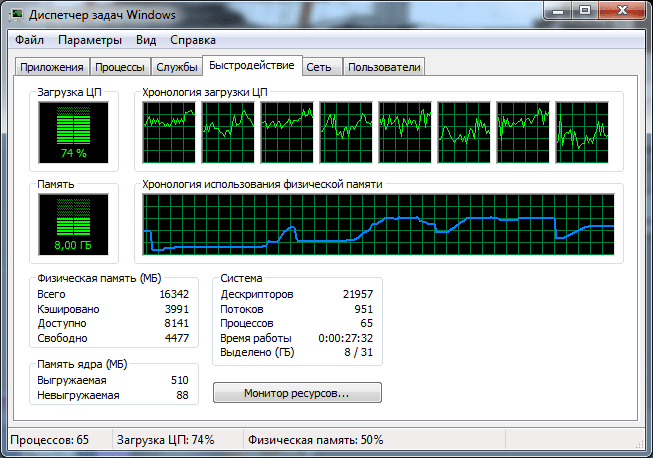Switch to the Пользователи tab
The image size is (653, 458).
tap(384, 67)
